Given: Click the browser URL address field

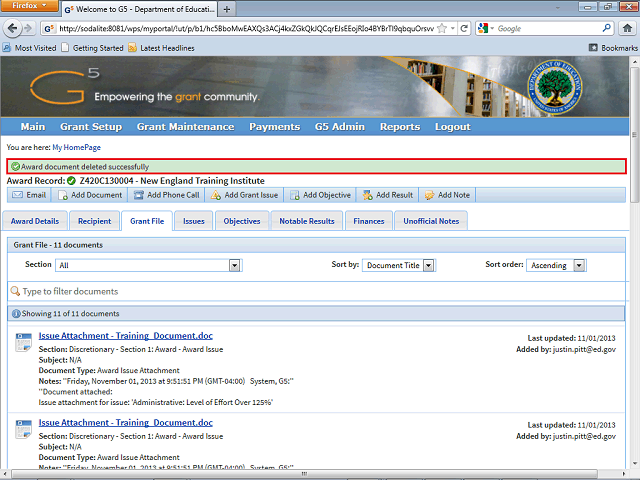Looking at the screenshot, I should pos(246,29).
